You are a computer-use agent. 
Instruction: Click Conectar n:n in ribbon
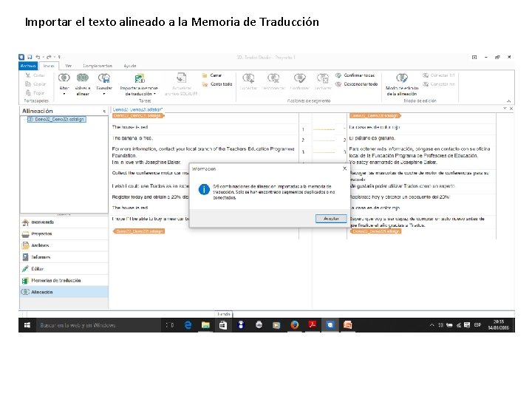click(439, 84)
